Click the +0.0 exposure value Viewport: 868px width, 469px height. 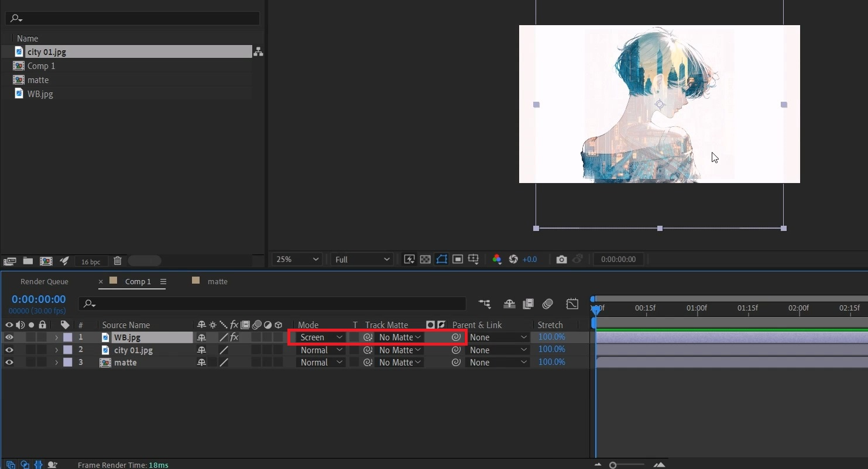(x=530, y=259)
